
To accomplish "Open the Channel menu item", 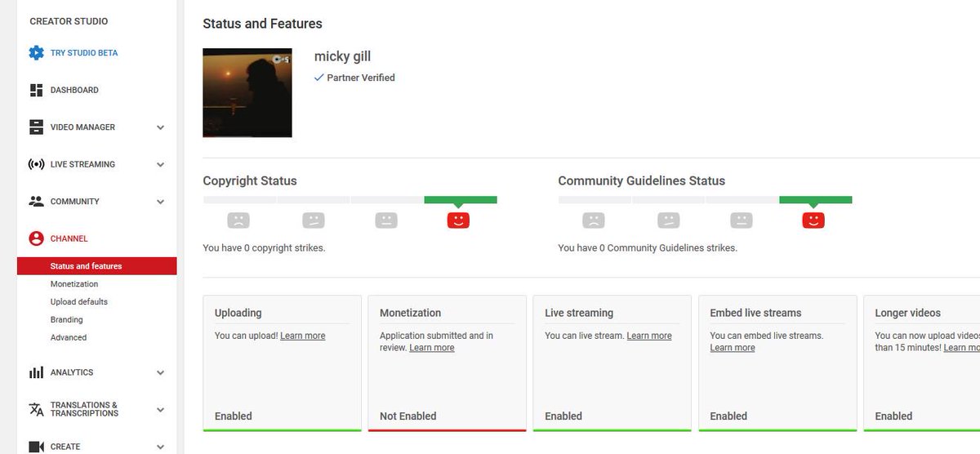I will [69, 238].
